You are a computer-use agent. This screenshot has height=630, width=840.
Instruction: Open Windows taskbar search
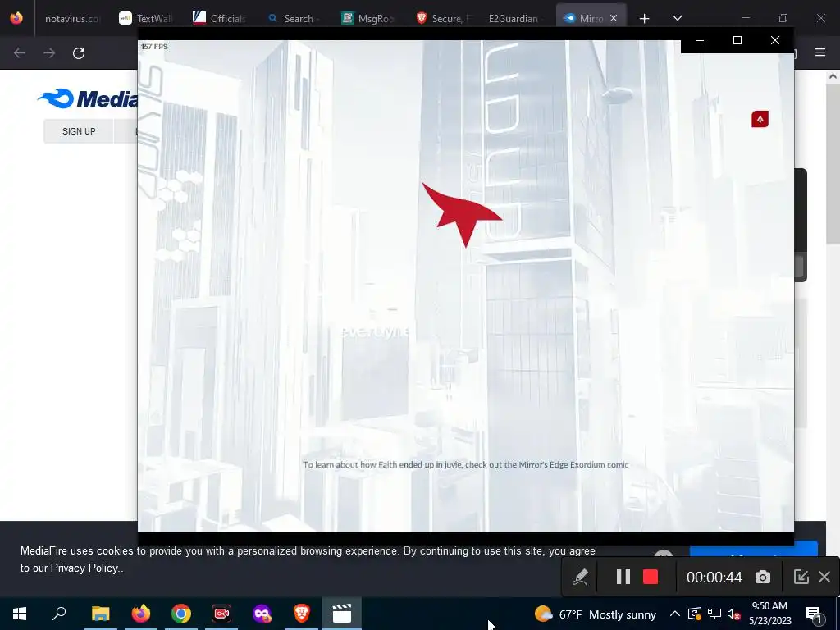[x=59, y=614]
